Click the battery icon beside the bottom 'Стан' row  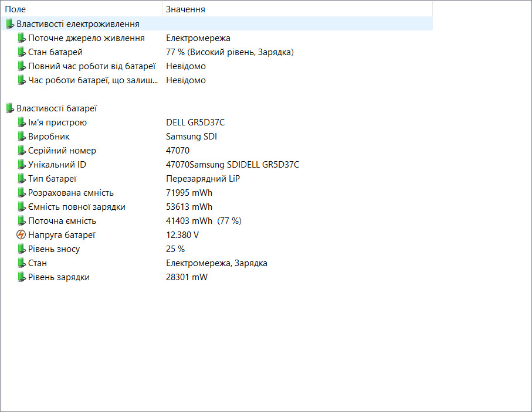click(21, 263)
